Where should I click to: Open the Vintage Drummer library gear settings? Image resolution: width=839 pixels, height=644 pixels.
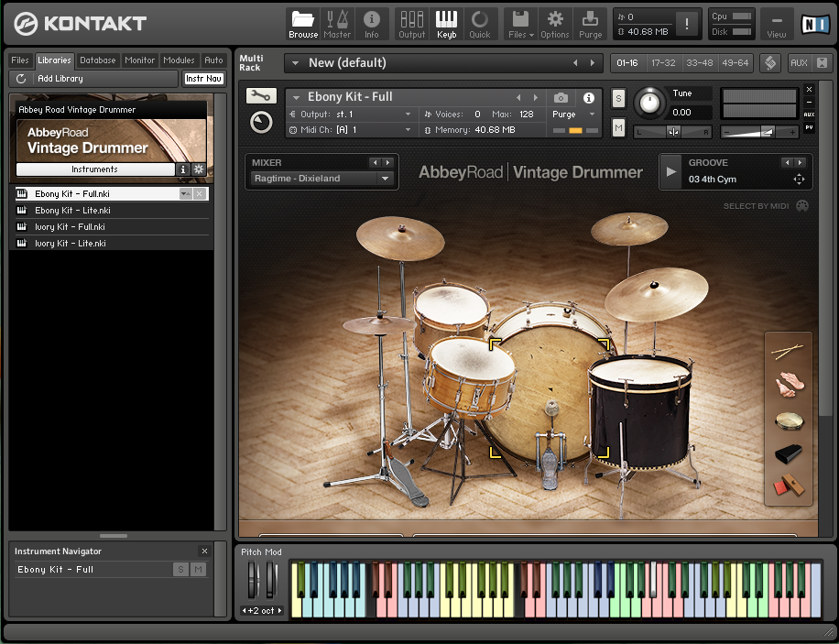(x=199, y=169)
